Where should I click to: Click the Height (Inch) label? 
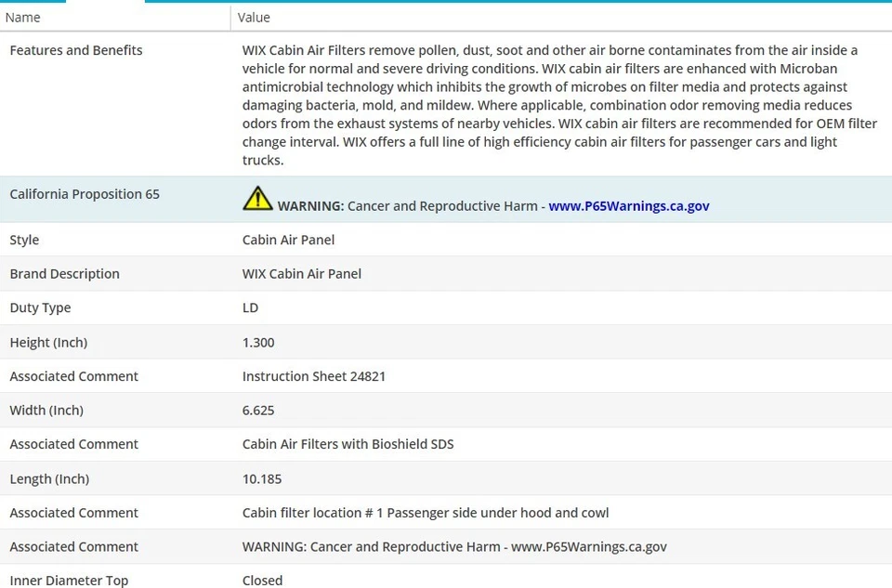(x=48, y=343)
